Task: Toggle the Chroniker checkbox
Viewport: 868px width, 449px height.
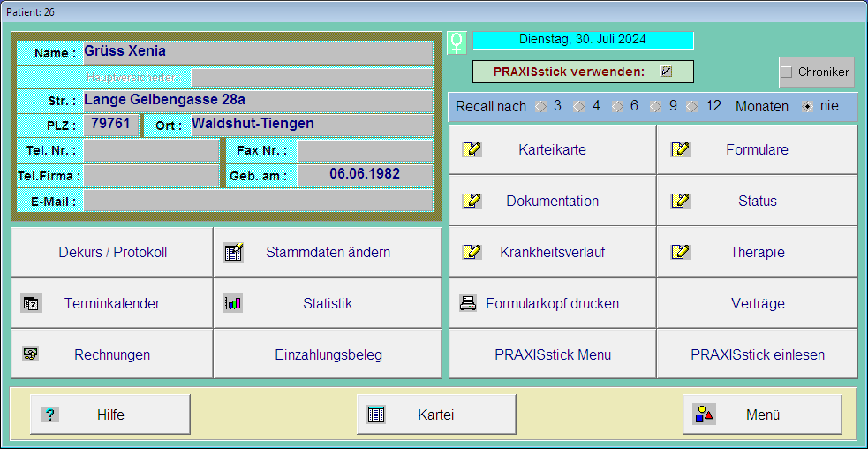Action: tap(787, 72)
